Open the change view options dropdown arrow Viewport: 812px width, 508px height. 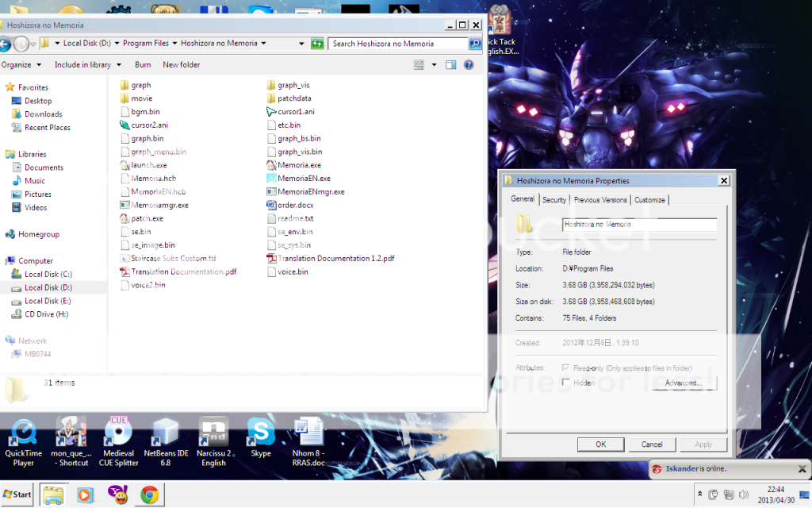432,65
